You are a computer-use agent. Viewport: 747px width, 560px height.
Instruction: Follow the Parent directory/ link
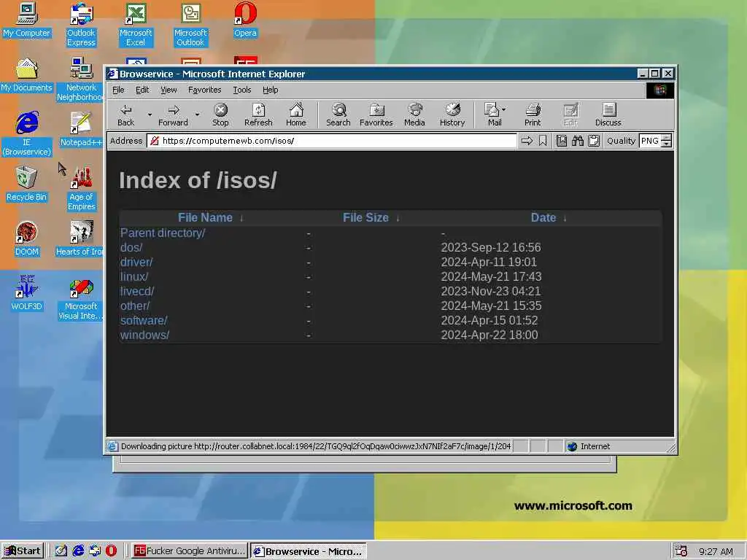(163, 233)
